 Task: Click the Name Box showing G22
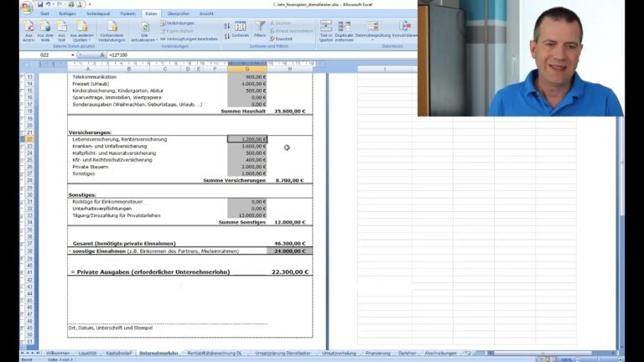pyautogui.click(x=44, y=55)
